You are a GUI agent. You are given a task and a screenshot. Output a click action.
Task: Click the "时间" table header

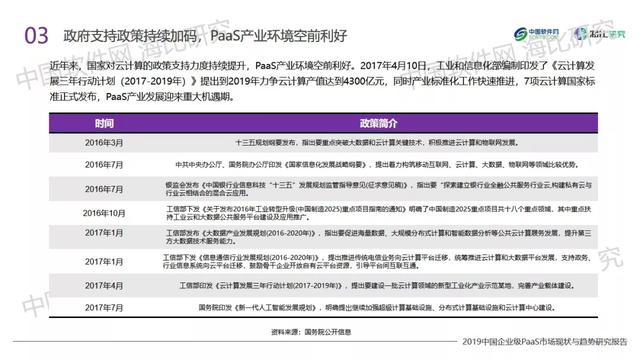[104, 123]
